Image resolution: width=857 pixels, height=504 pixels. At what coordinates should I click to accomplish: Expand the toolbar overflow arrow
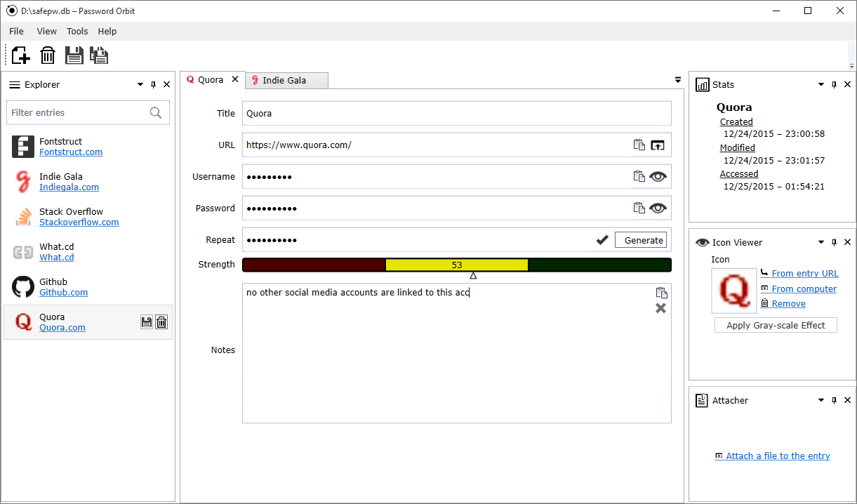coord(852,66)
